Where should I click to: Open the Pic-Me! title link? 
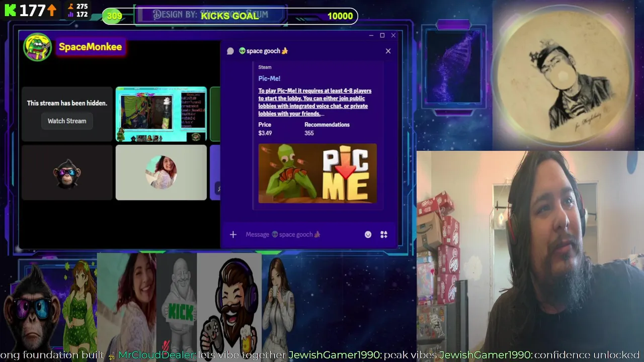(269, 78)
